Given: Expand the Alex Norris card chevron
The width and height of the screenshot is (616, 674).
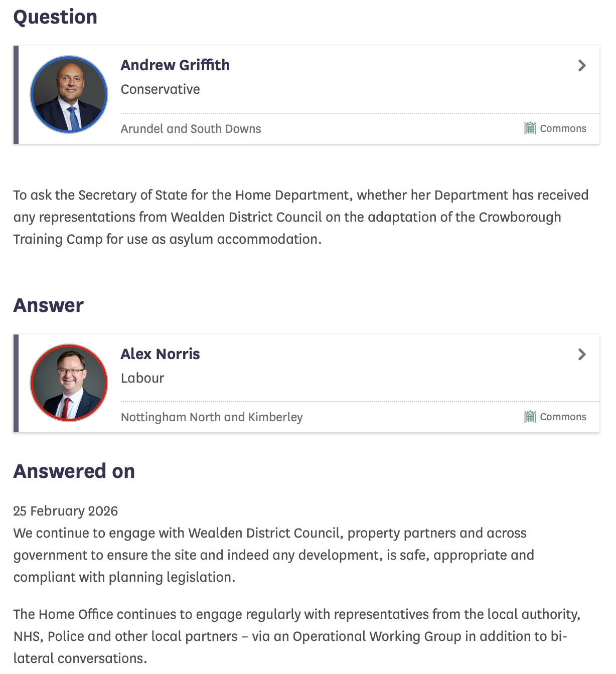Looking at the screenshot, I should pos(582,355).
